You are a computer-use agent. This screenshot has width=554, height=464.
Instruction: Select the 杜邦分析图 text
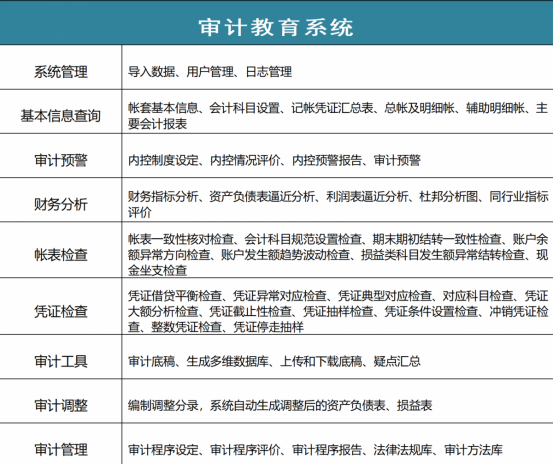449,196
